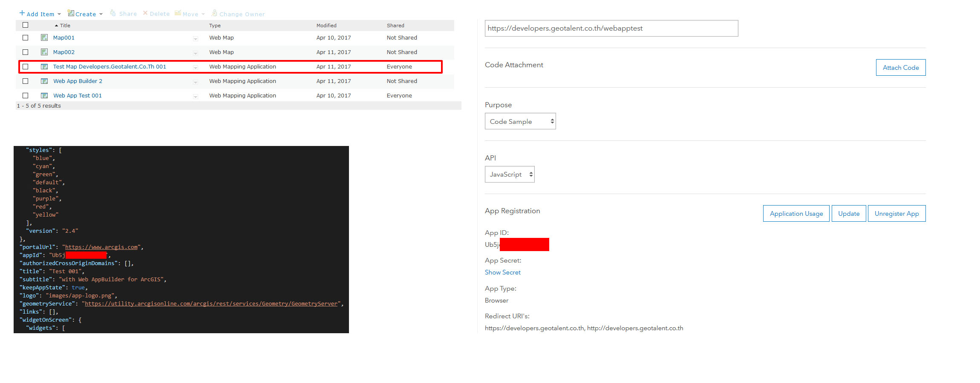Click the Delete X icon

145,13
